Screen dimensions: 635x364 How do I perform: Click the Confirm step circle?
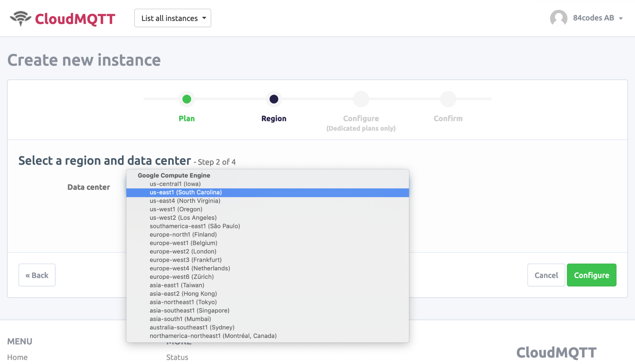448,99
